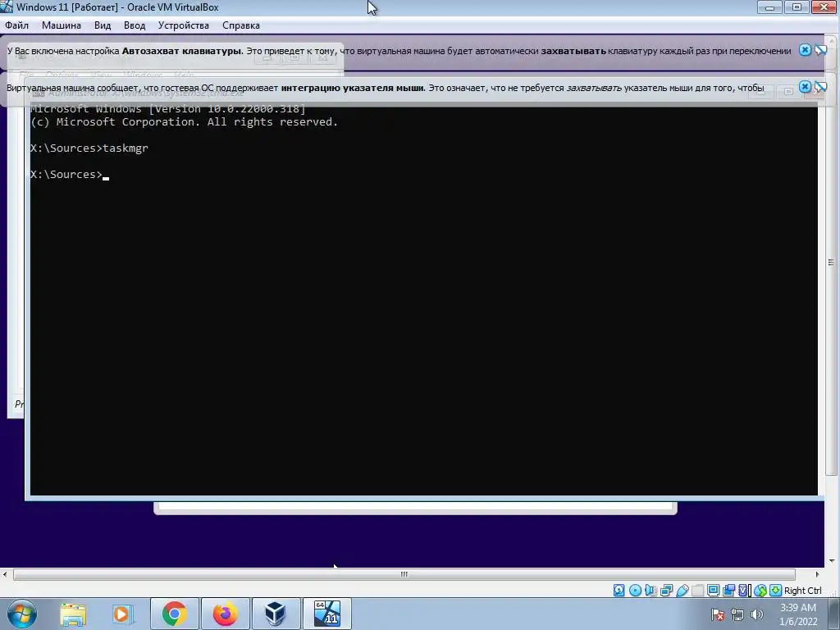Open the Устройства menu
The image size is (840, 630).
pos(183,25)
